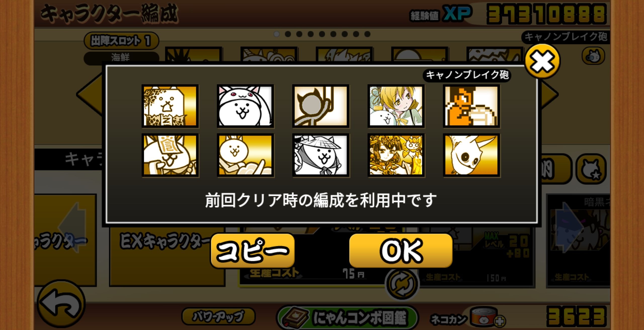Close the previous-clear lineup dialog
Image resolution: width=644 pixels, height=330 pixels.
(x=542, y=61)
